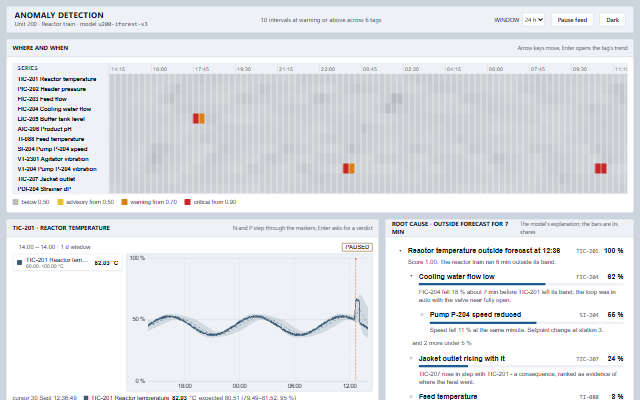Select the TI-088 Feed temperature heatmap row
Image resolution: width=640 pixels, height=400 pixels.
click(60, 139)
